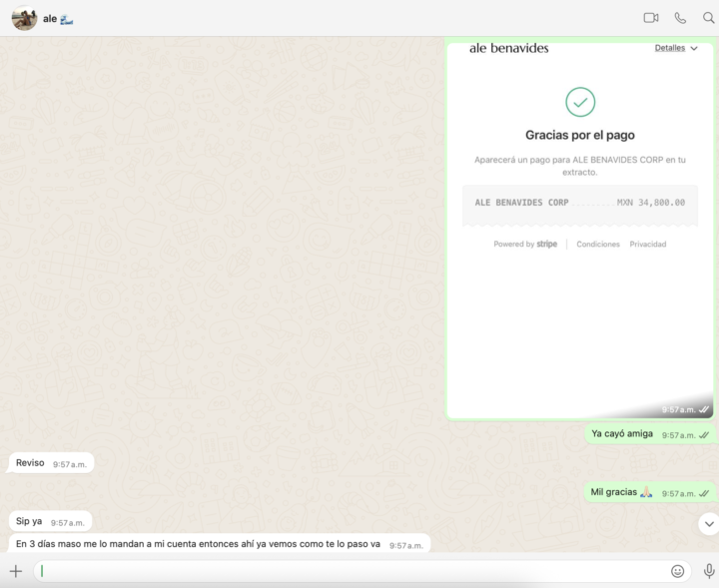Click the plus attach icon

tap(16, 571)
